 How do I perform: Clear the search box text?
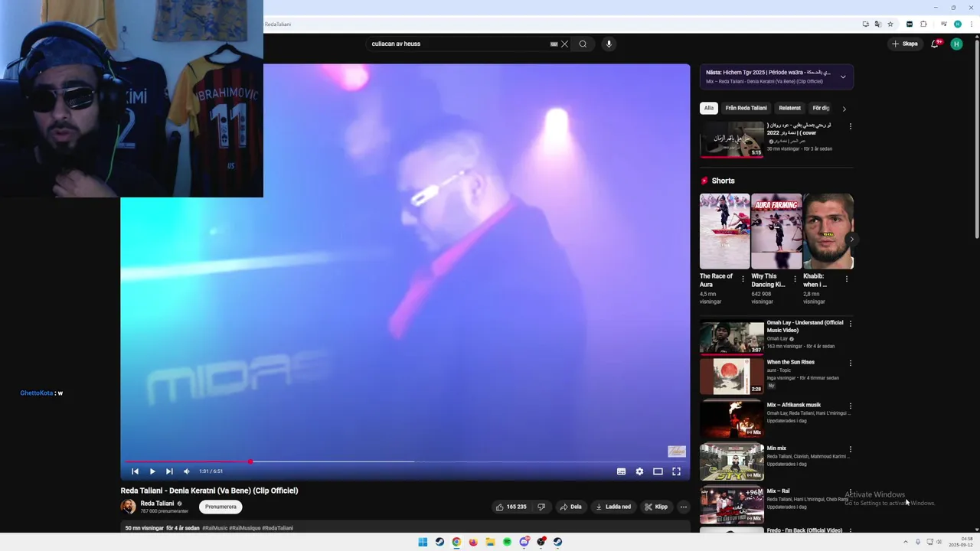tap(564, 44)
